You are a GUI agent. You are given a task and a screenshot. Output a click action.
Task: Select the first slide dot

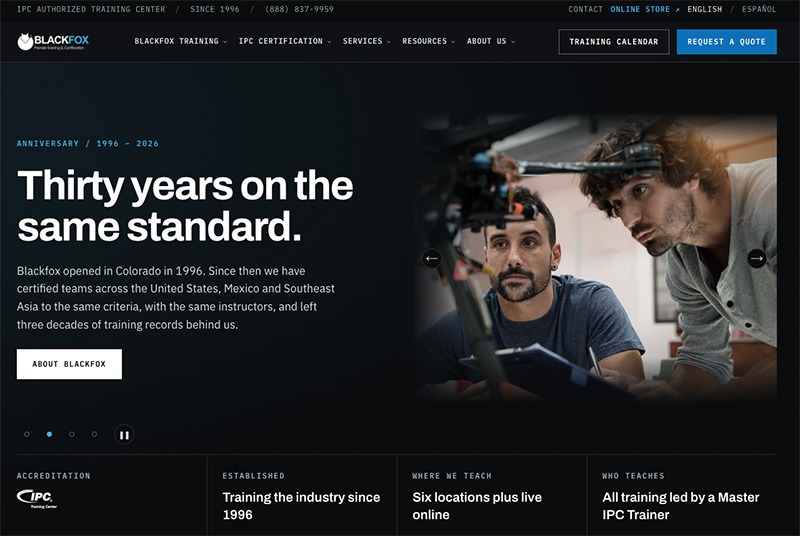pyautogui.click(x=27, y=435)
